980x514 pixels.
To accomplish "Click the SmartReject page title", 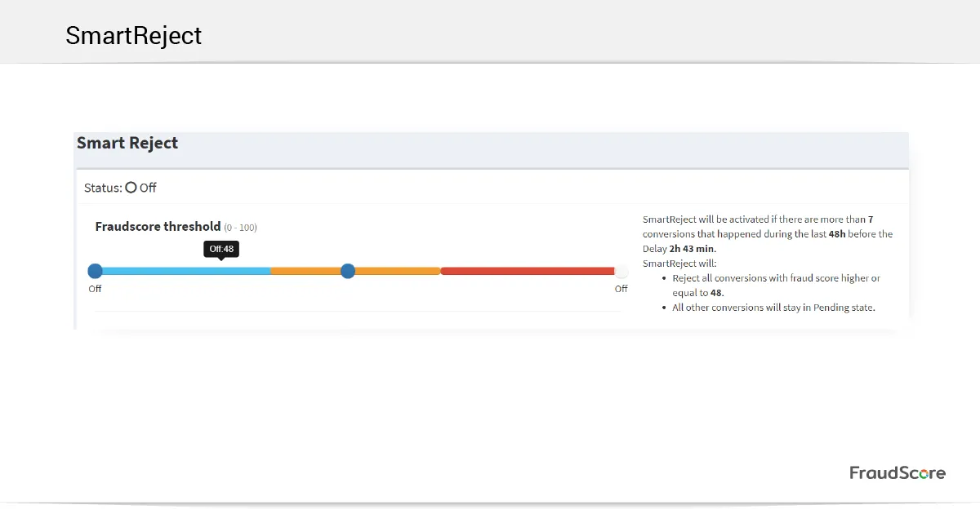I will tap(133, 36).
